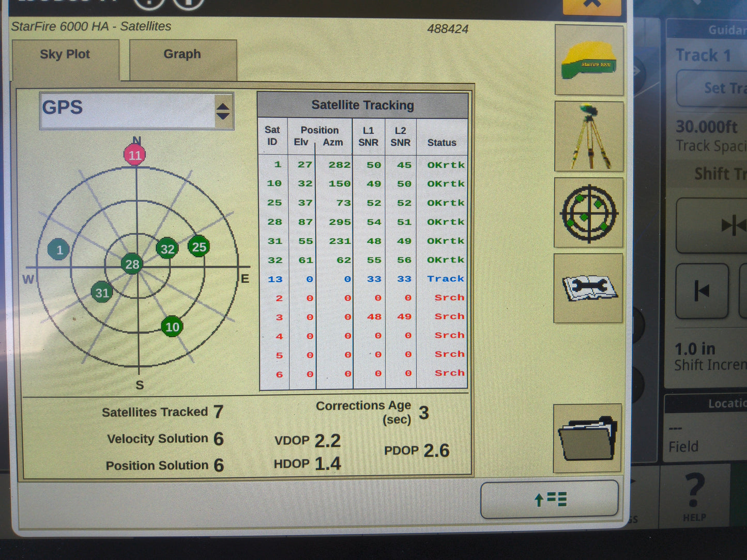
Task: Select satellite 32 marker on sky plot
Action: [x=167, y=249]
